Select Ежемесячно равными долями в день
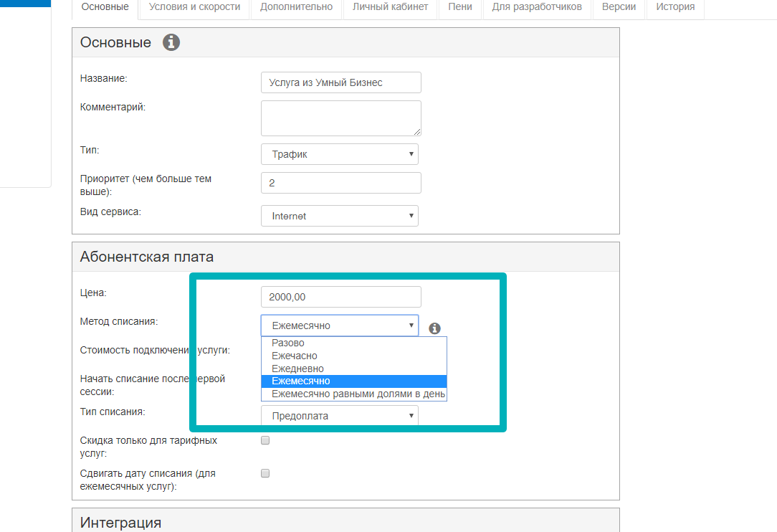This screenshot has width=777, height=532. [x=358, y=394]
